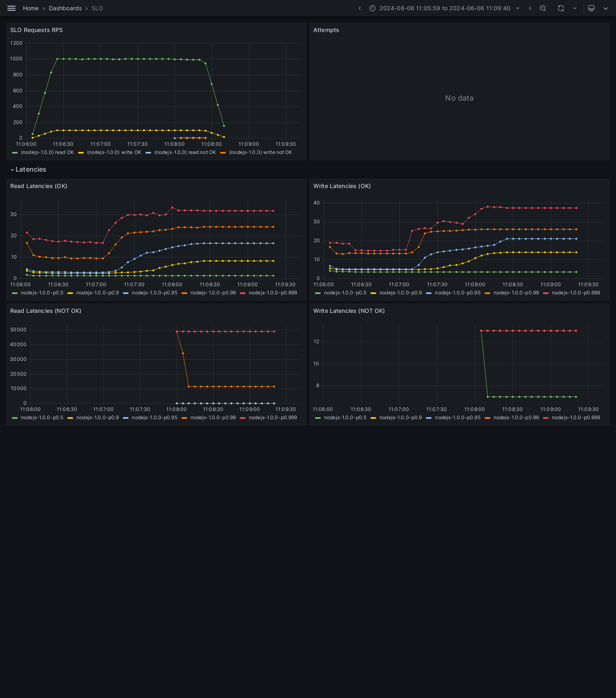Open the time range picker
The image size is (616, 698).
click(x=445, y=8)
